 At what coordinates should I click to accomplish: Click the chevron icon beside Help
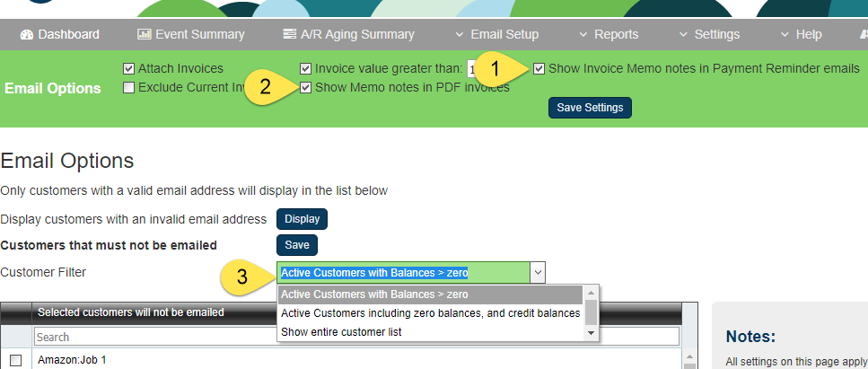click(784, 35)
